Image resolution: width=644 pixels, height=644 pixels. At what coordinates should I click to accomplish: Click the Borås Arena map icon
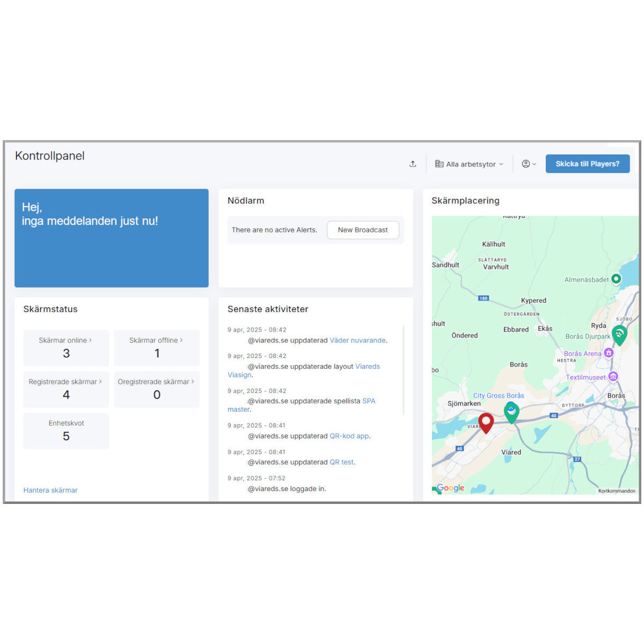pyautogui.click(x=609, y=353)
